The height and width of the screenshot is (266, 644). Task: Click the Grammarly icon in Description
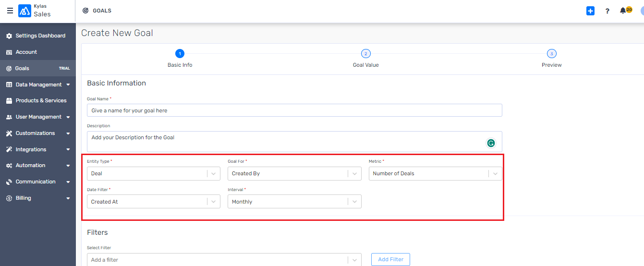tap(491, 143)
